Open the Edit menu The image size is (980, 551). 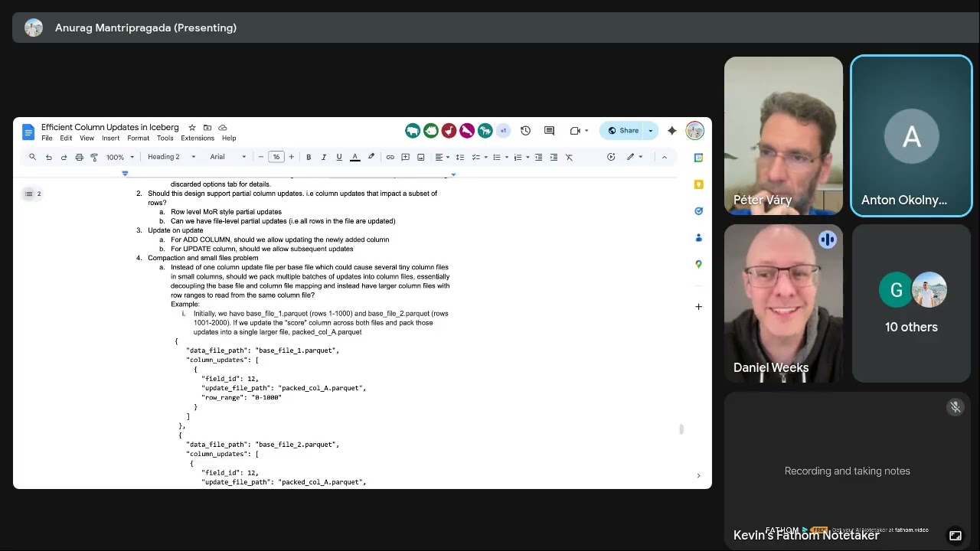click(66, 139)
